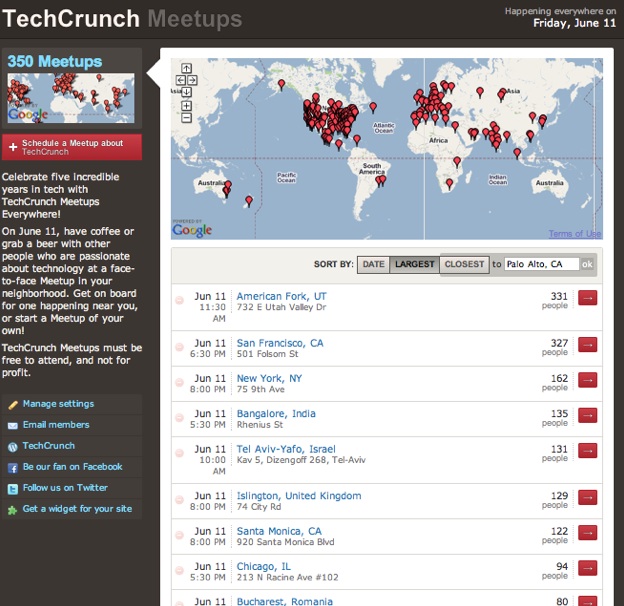This screenshot has width=624, height=606.
Task: Open the San Francisco, CA meetup
Action: [280, 343]
